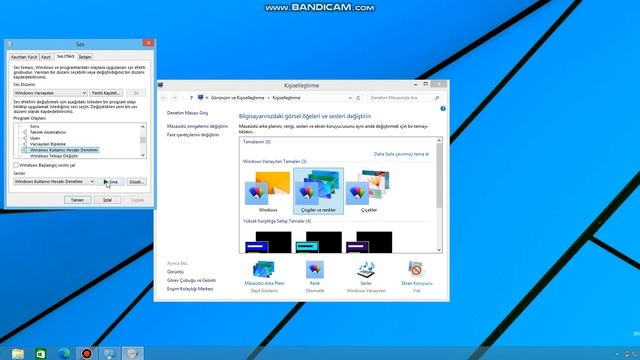Open Fare işaretçilerini değiştirin link
This screenshot has height=360, width=640.
click(193, 135)
